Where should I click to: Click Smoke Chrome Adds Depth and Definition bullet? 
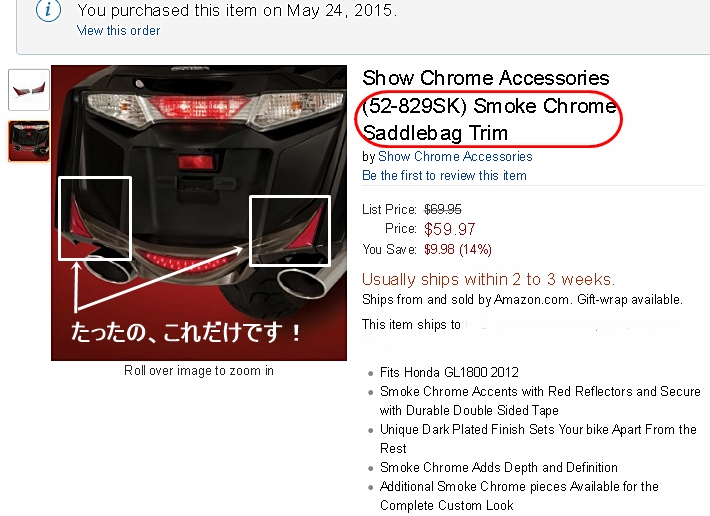499,467
